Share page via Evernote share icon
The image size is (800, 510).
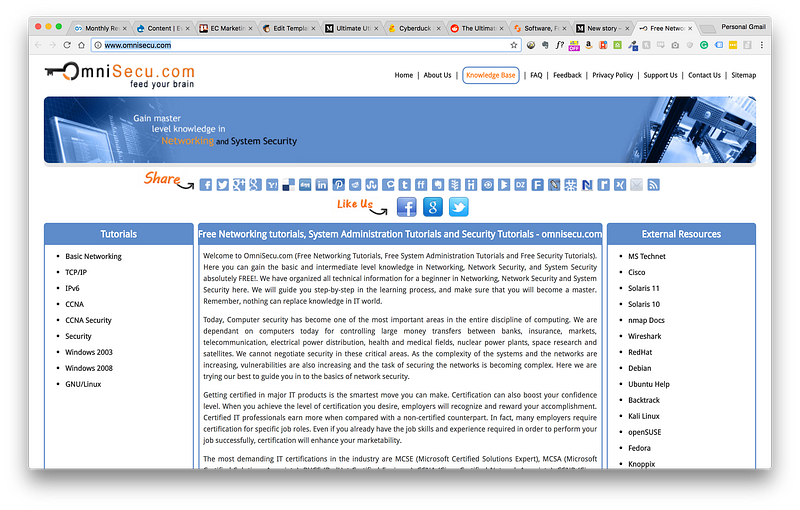pos(438,185)
